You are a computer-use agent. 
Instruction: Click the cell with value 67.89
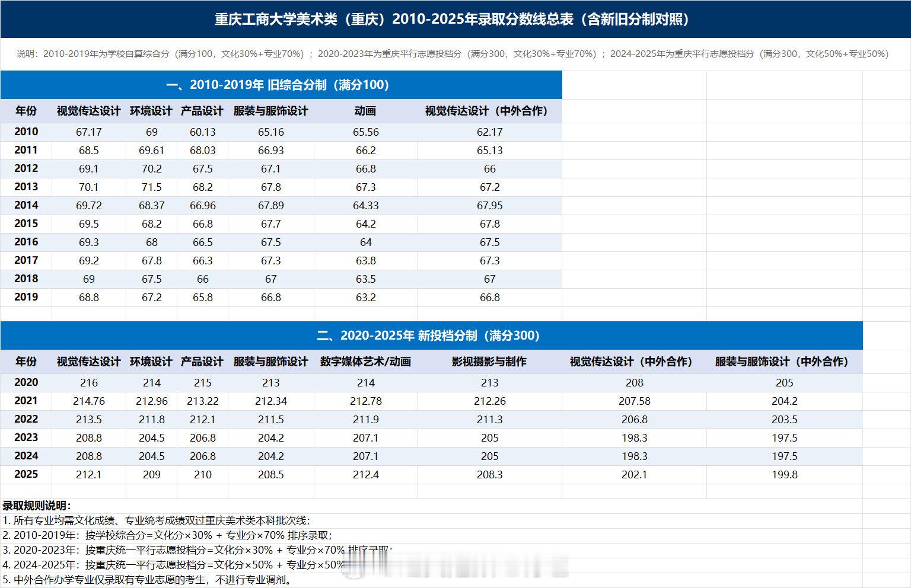point(271,206)
